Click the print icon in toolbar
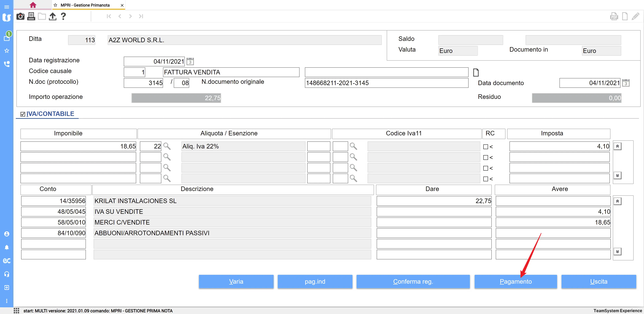 pyautogui.click(x=31, y=16)
